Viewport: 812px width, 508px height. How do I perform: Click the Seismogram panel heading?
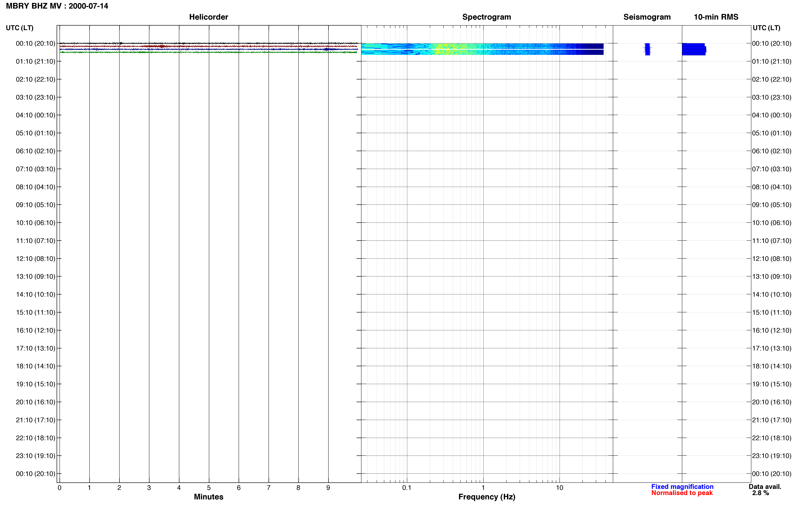pos(647,17)
